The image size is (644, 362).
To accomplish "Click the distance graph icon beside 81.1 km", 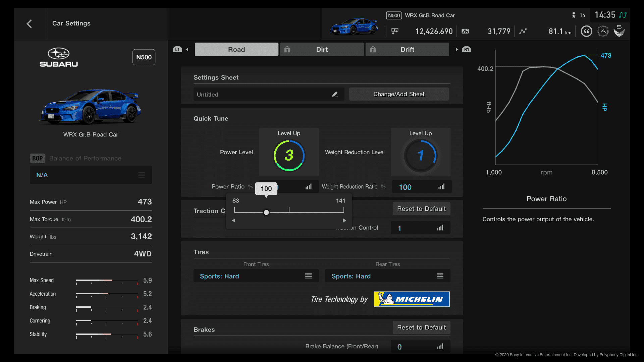I will point(523,31).
